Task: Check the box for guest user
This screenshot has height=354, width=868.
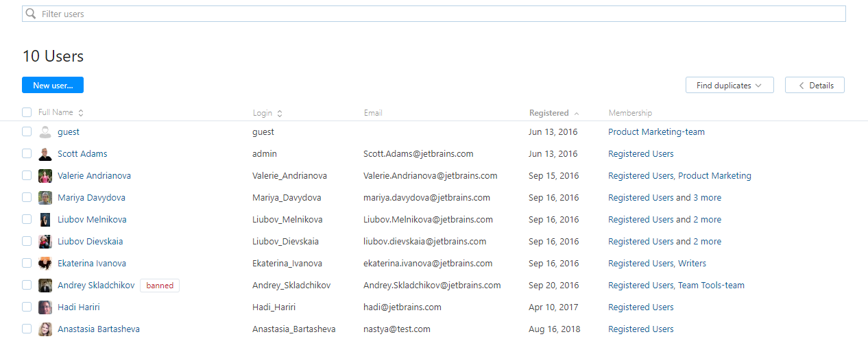Action: pyautogui.click(x=27, y=131)
